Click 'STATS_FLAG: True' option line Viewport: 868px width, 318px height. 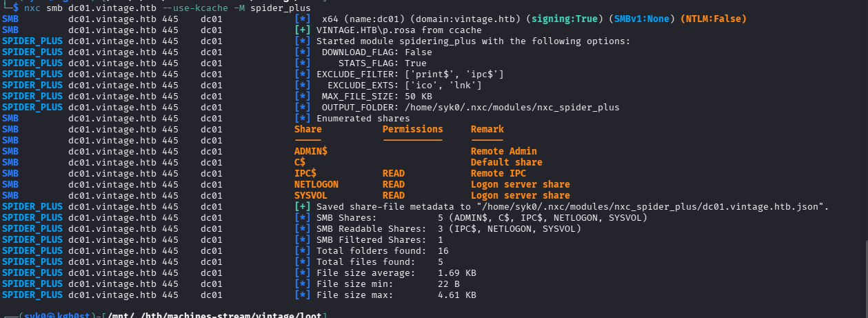pos(383,63)
